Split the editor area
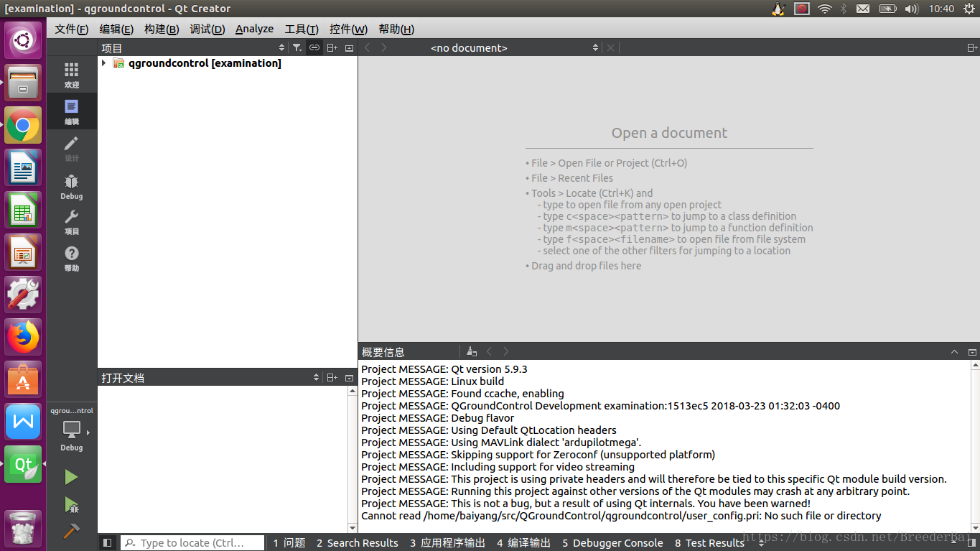The image size is (980, 551). 972,47
